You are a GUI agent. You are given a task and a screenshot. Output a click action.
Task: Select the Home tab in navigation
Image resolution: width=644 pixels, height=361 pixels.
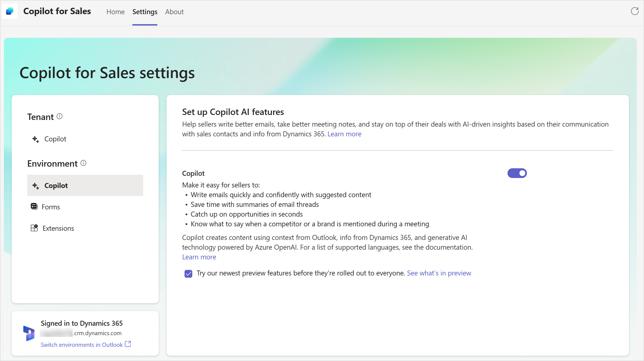pyautogui.click(x=115, y=12)
